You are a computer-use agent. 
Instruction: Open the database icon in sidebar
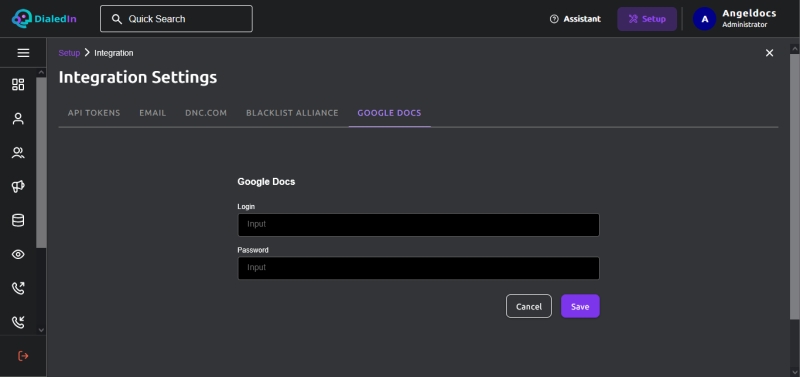[x=18, y=220]
